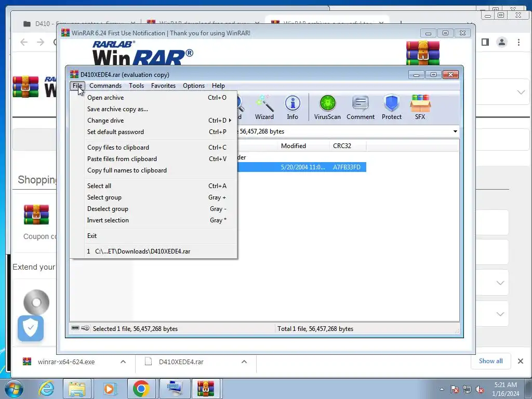Viewport: 532px width, 399px height.
Task: Open the Chrome three-dot menu
Action: pos(518,42)
